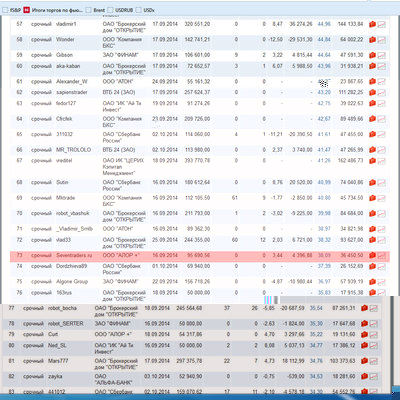Click red deals icon in Wonder row
This screenshot has height=400, width=400.
coord(372,40)
